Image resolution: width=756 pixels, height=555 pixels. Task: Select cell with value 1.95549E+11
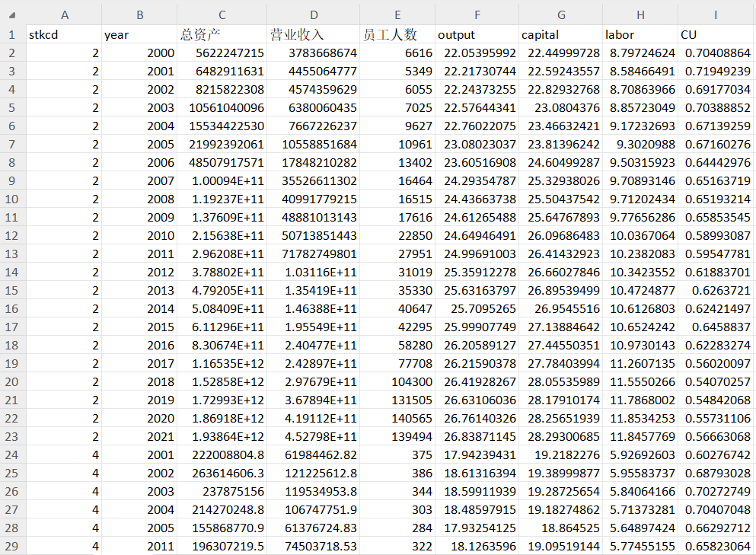tap(314, 327)
